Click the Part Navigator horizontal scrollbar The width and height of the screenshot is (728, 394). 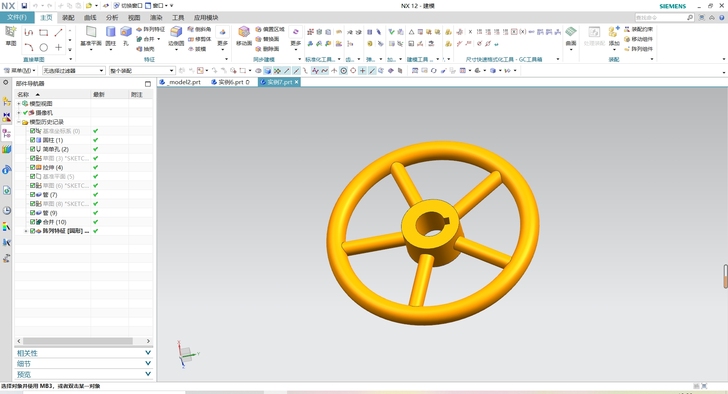point(78,341)
